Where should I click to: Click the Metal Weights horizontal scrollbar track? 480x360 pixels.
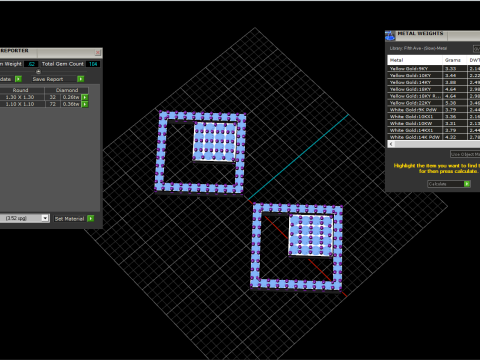437,144
